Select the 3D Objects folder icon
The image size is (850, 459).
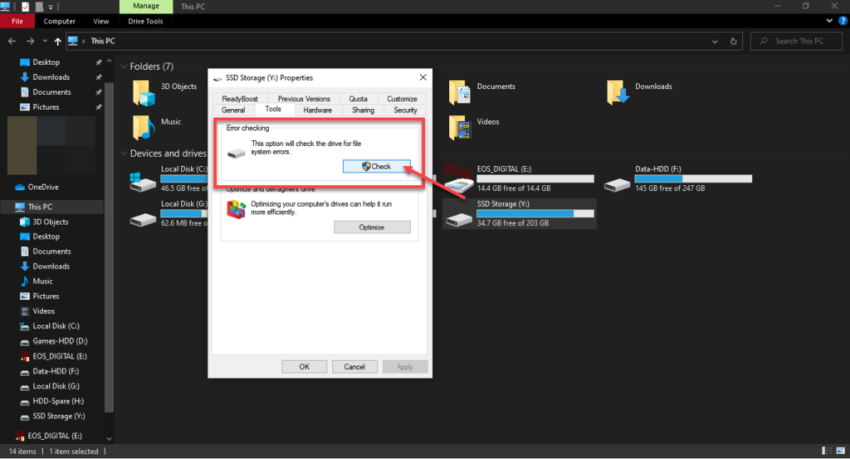click(144, 93)
